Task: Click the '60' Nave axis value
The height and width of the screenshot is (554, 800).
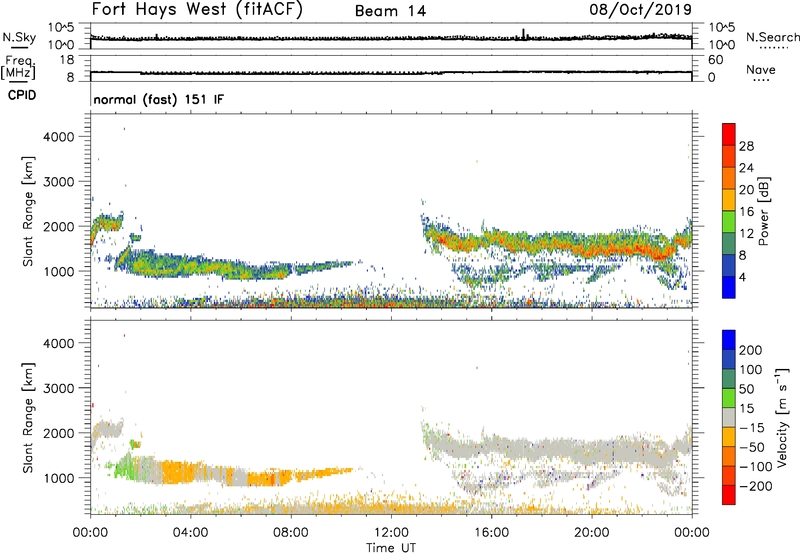Action: tap(715, 60)
